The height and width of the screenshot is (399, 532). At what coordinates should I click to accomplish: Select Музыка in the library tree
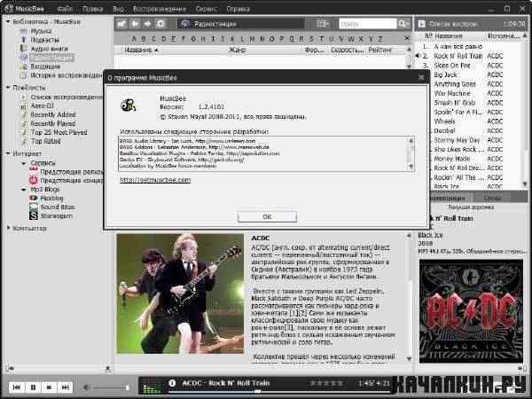pyautogui.click(x=41, y=31)
